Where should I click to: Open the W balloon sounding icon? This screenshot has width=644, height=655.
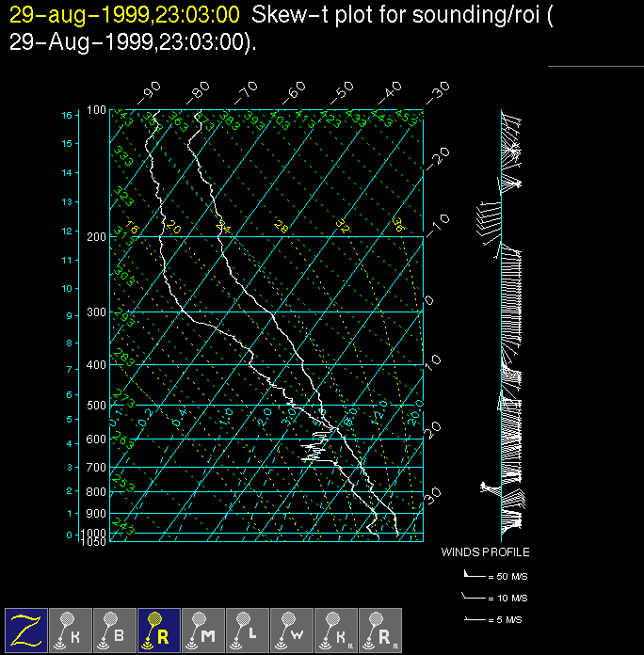pyautogui.click(x=292, y=630)
